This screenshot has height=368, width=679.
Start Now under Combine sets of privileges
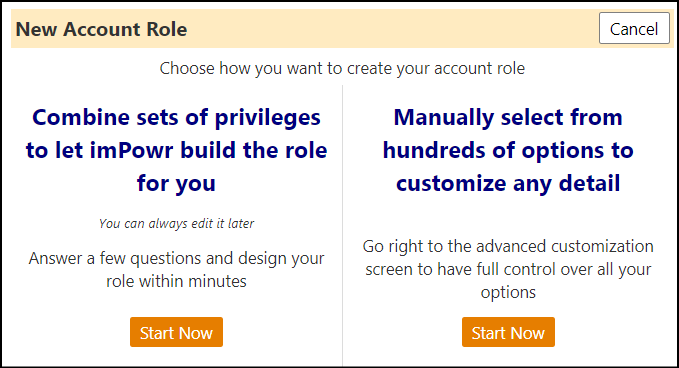tap(176, 332)
